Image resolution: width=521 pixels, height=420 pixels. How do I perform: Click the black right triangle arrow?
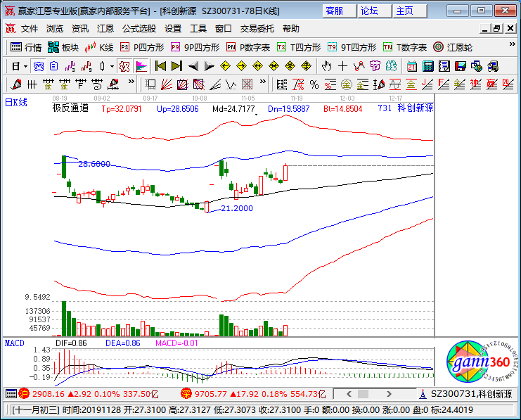[209, 67]
